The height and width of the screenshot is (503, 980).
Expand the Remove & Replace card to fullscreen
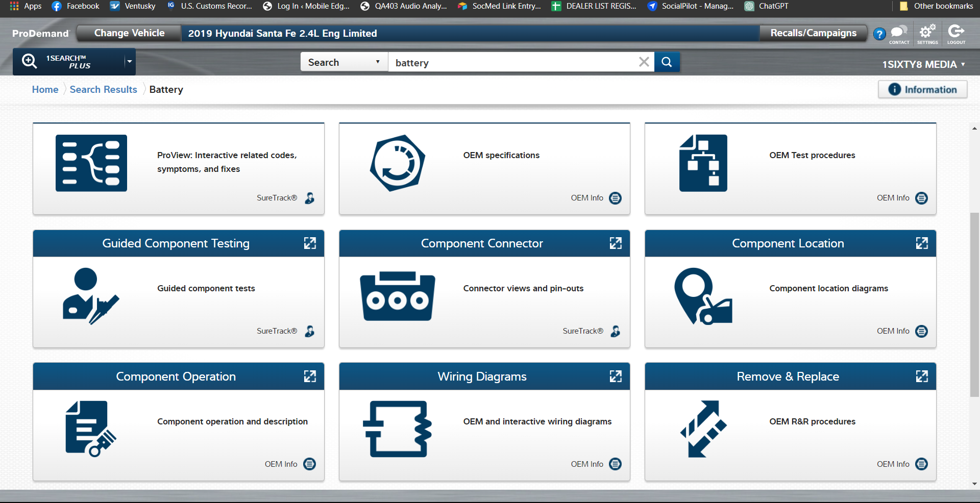tap(921, 376)
